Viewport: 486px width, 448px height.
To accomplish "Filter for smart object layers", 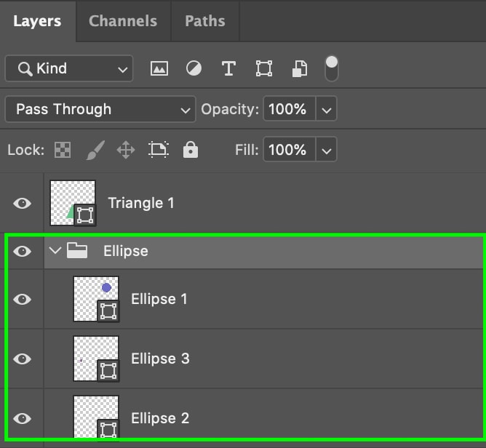I will click(x=300, y=68).
